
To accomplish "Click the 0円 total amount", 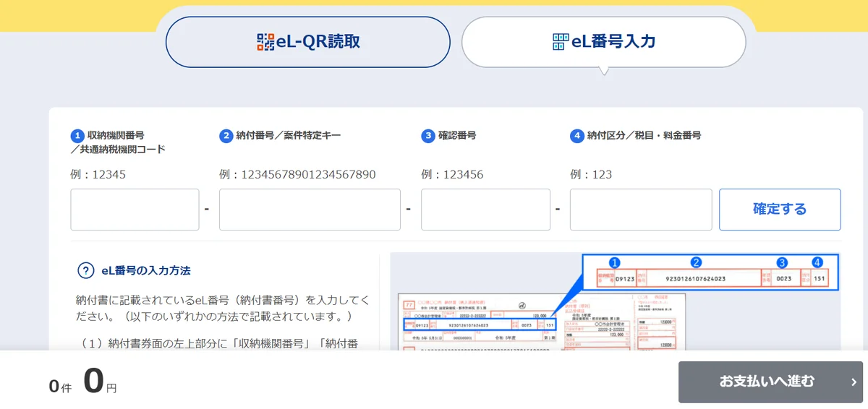I will (100, 382).
